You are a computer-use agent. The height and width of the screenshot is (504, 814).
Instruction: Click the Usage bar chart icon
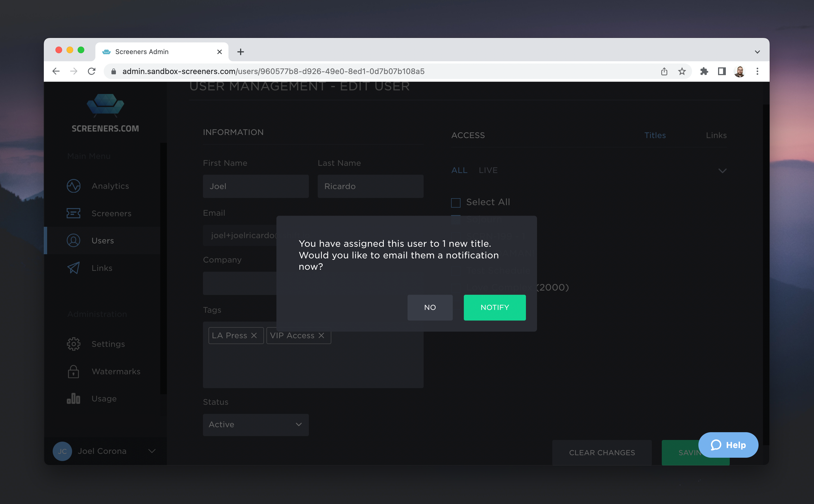(x=73, y=399)
